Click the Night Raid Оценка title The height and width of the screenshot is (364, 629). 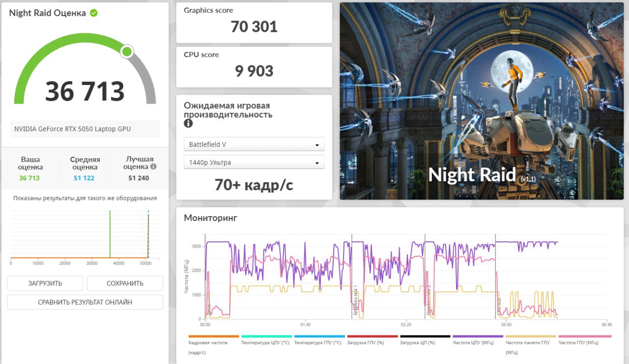48,13
